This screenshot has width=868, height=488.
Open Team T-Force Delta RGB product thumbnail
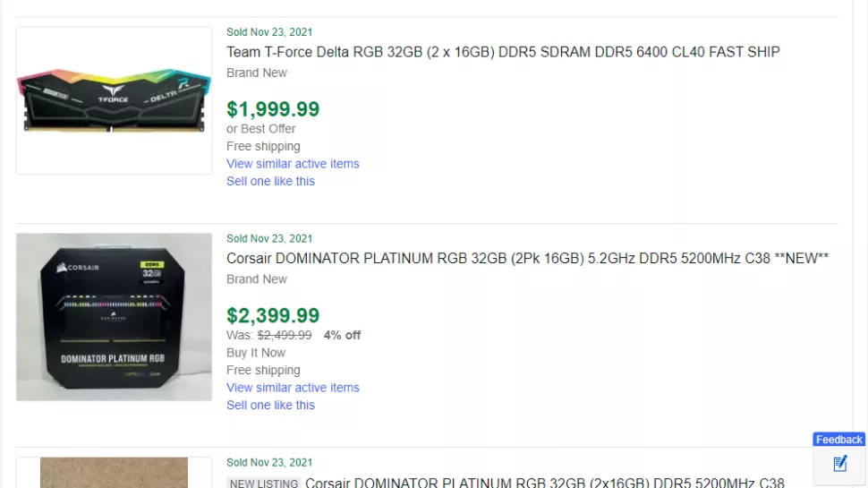[x=114, y=100]
